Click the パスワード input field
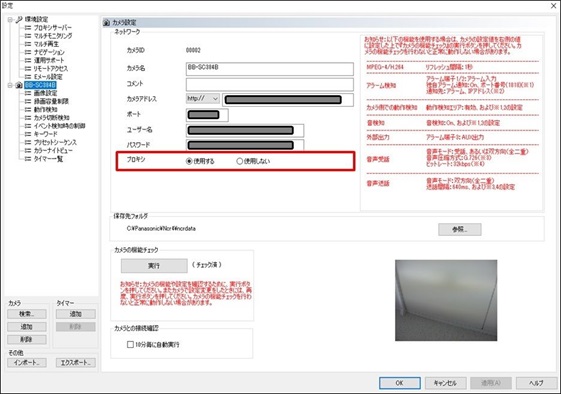The width and height of the screenshot is (561, 394). coord(245,145)
